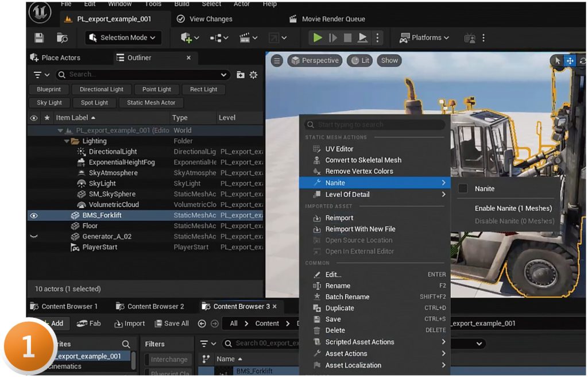The image size is (588, 378).
Task: Click the Import button
Action: point(129,323)
